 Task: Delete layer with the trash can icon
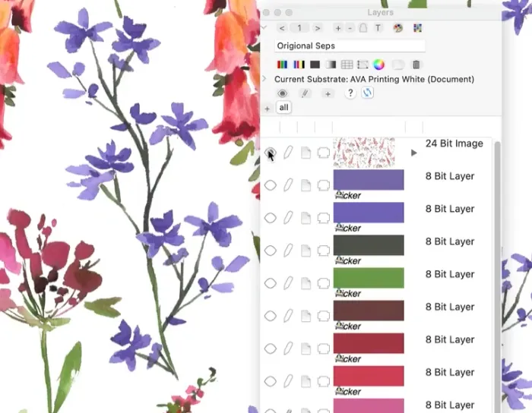416,65
